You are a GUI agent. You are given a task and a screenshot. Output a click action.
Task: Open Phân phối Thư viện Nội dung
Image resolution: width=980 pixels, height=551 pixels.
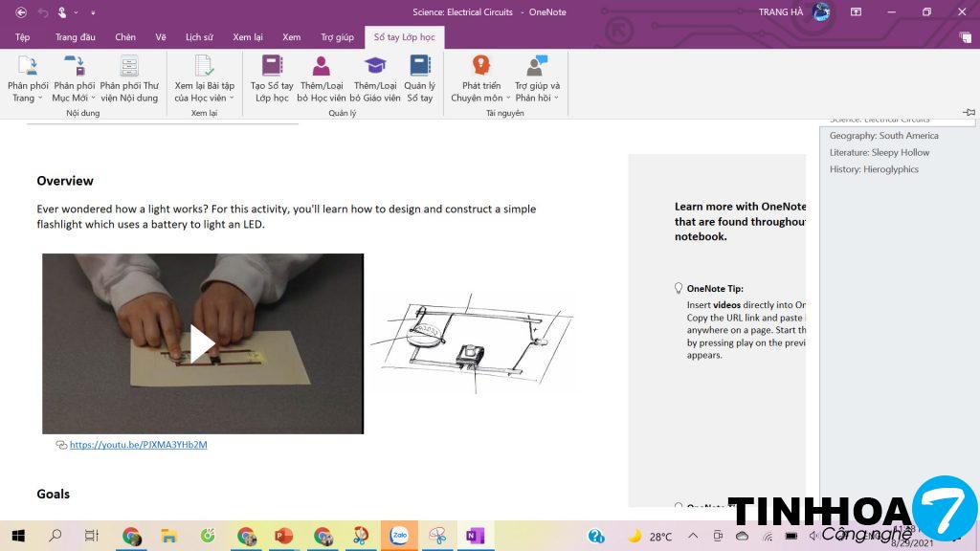pyautogui.click(x=128, y=67)
